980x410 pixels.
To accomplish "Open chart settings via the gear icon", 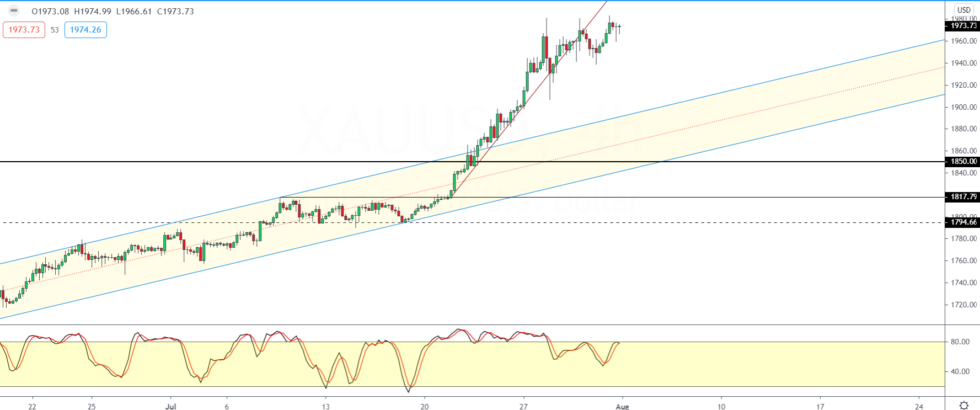I will (964, 406).
